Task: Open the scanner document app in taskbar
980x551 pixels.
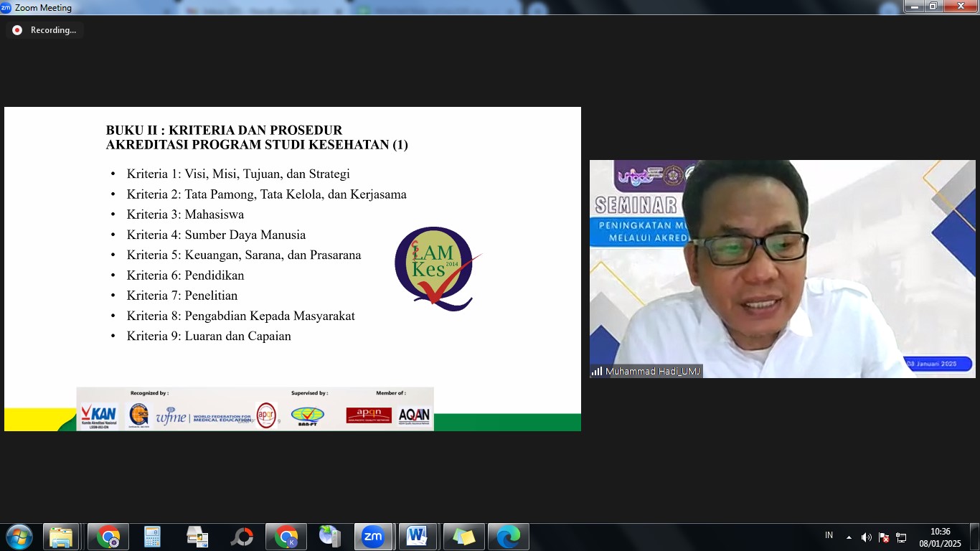Action: (197, 537)
